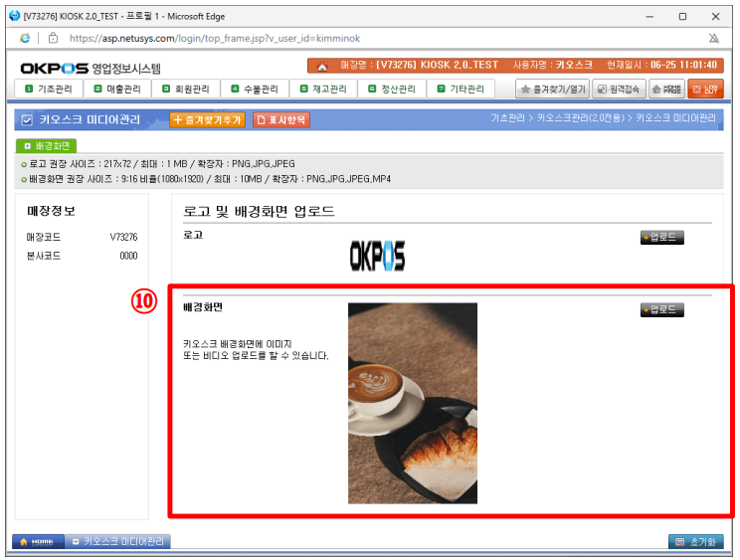
Task: Expand the 재고관리 menu
Action: (323, 90)
